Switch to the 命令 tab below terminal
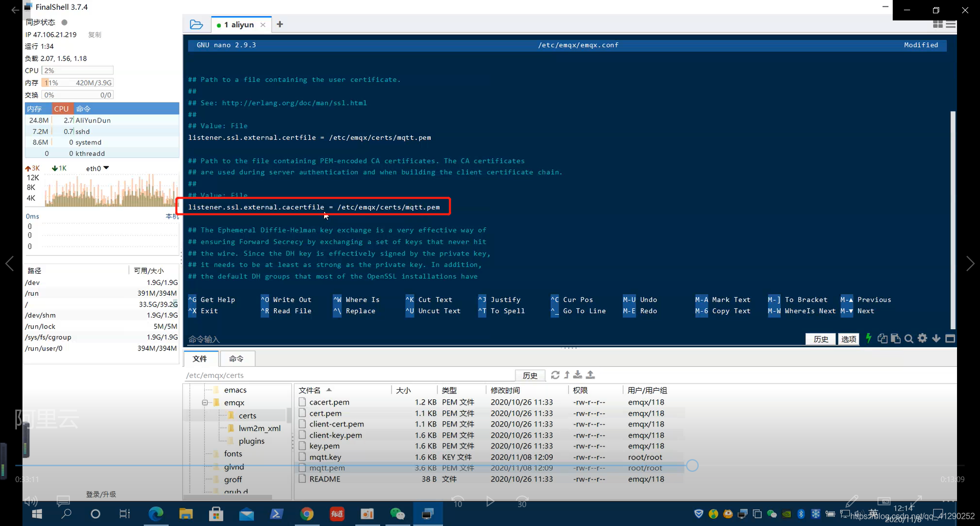The image size is (980, 526). coord(236,359)
